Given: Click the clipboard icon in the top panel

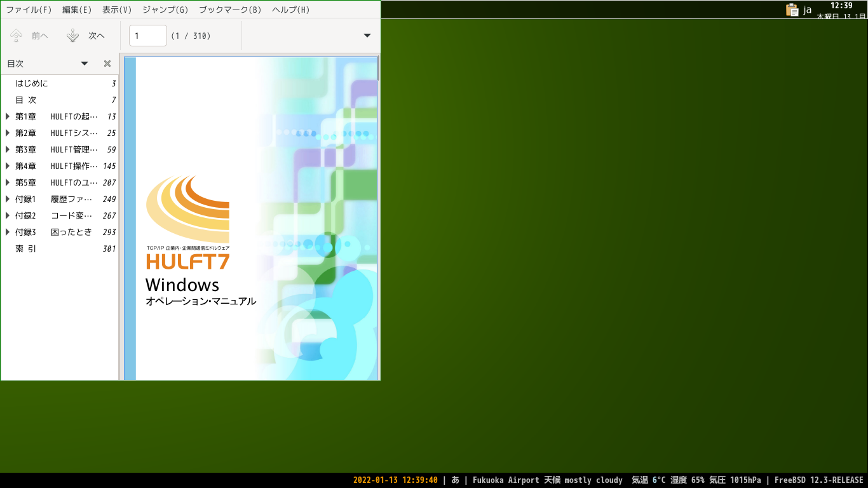Looking at the screenshot, I should click(x=792, y=10).
